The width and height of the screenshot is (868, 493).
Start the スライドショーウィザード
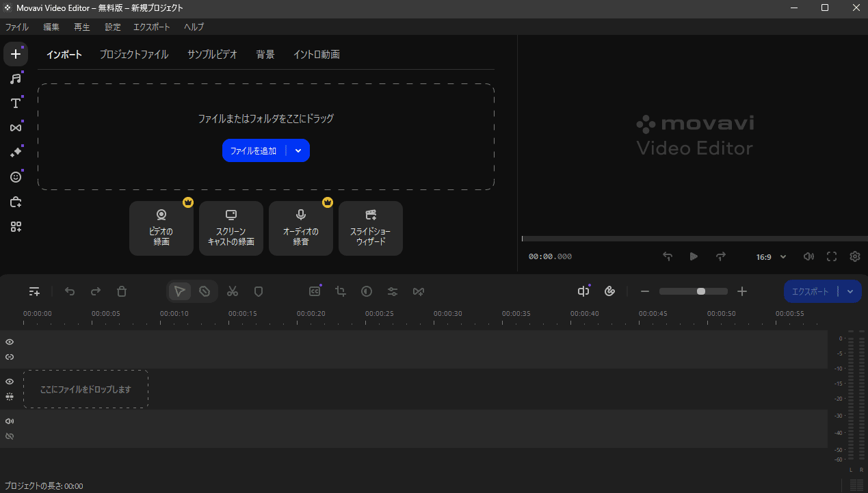tap(370, 228)
